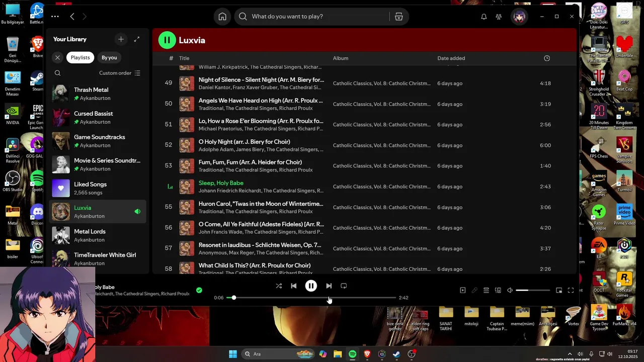The width and height of the screenshot is (644, 362).
Task: Skip to the previous track
Action: 293,286
